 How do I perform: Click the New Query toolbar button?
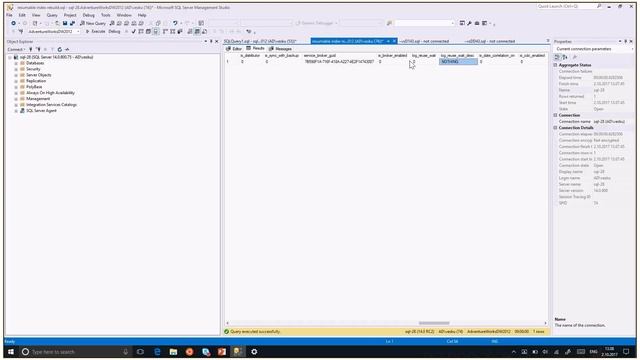[93, 23]
